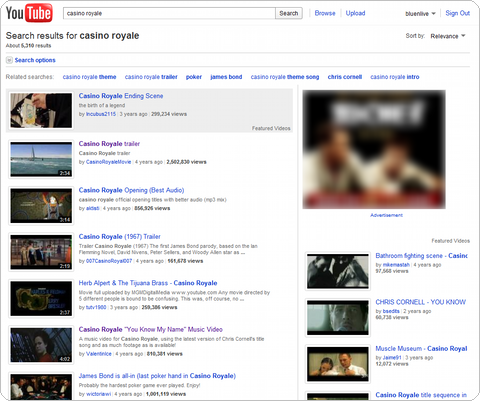Select related search casino royale theme song
The image size is (480, 401).
click(285, 77)
